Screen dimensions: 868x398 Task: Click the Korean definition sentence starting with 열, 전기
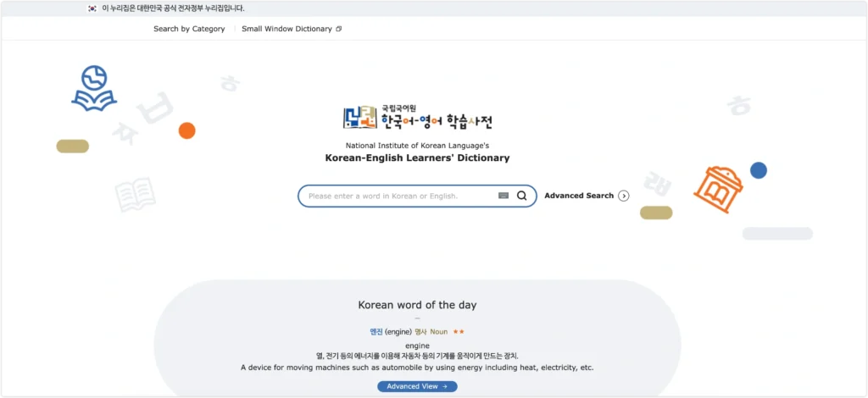coord(417,356)
